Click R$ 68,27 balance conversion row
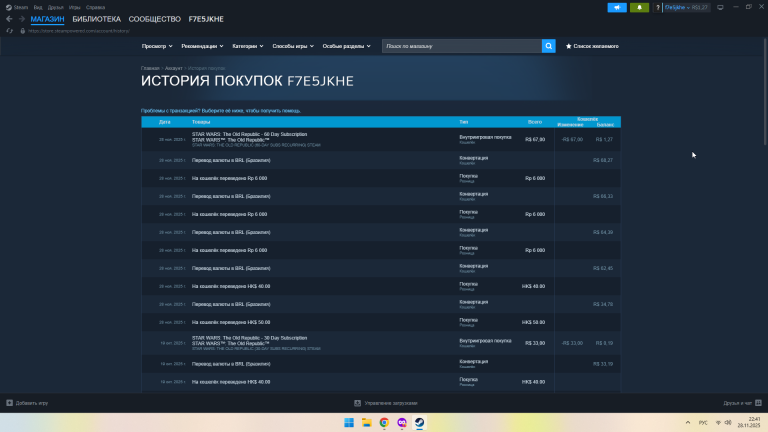 pos(381,160)
